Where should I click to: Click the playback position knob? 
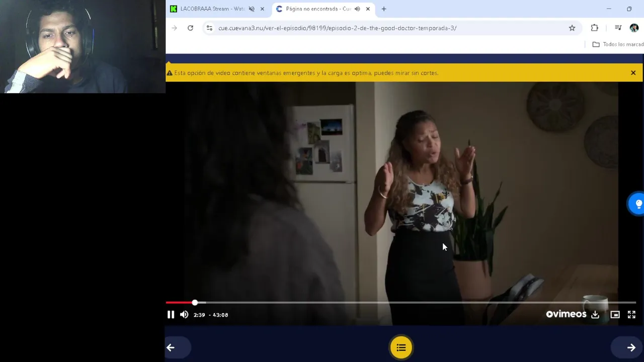tap(195, 303)
